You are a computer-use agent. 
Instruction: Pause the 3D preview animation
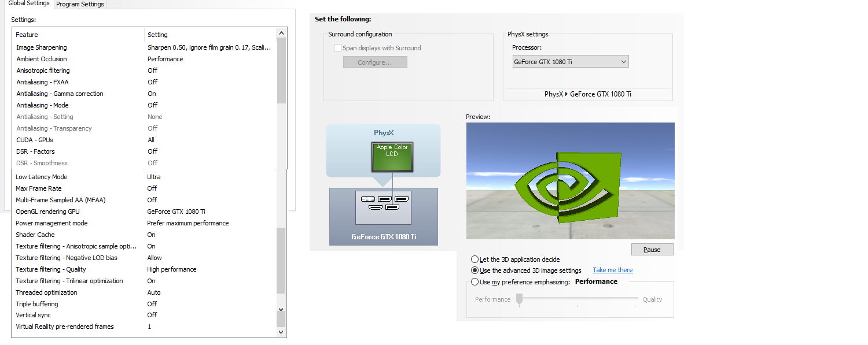(652, 250)
